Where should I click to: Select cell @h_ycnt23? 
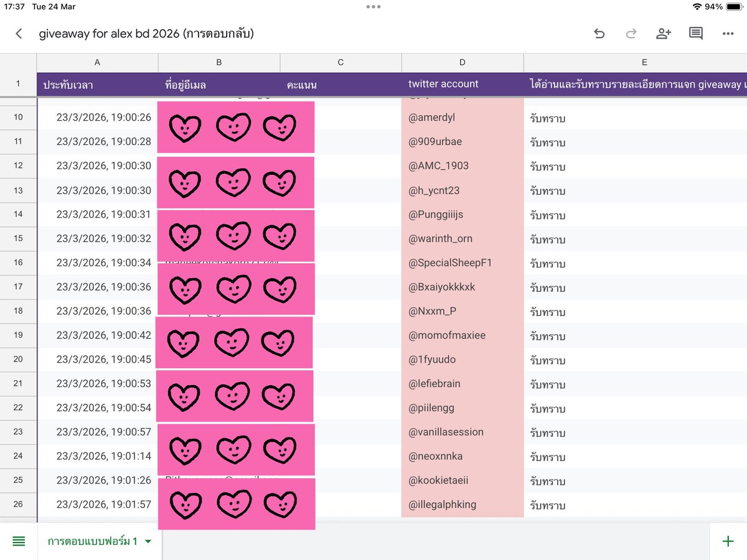pyautogui.click(x=463, y=190)
